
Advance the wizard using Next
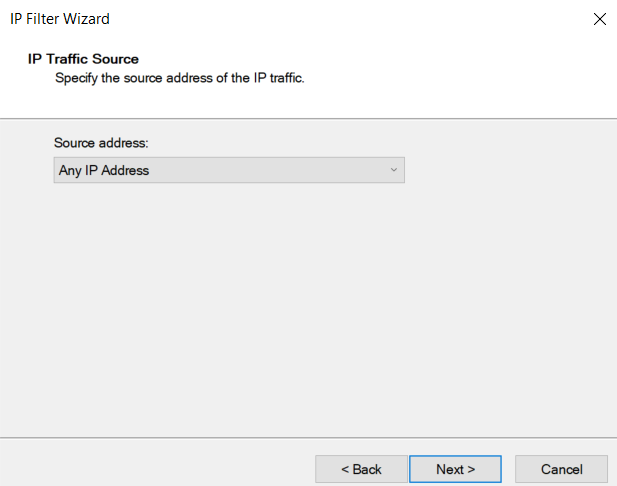point(455,469)
